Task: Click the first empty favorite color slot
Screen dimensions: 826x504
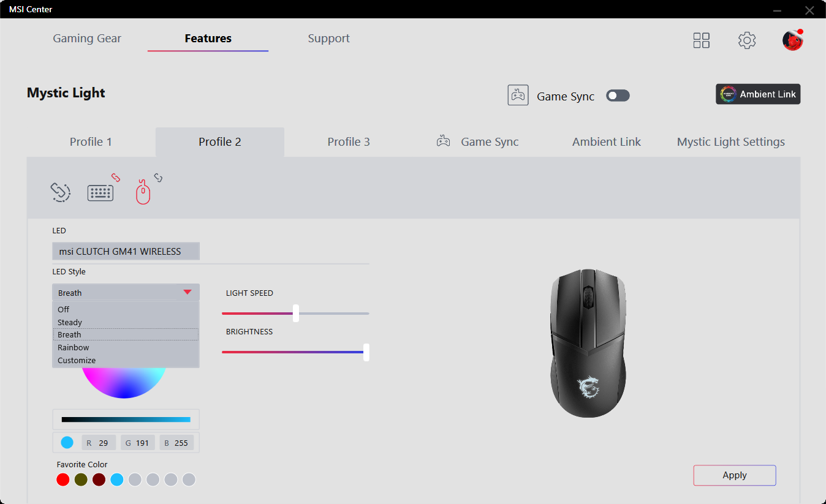Action: coord(135,480)
